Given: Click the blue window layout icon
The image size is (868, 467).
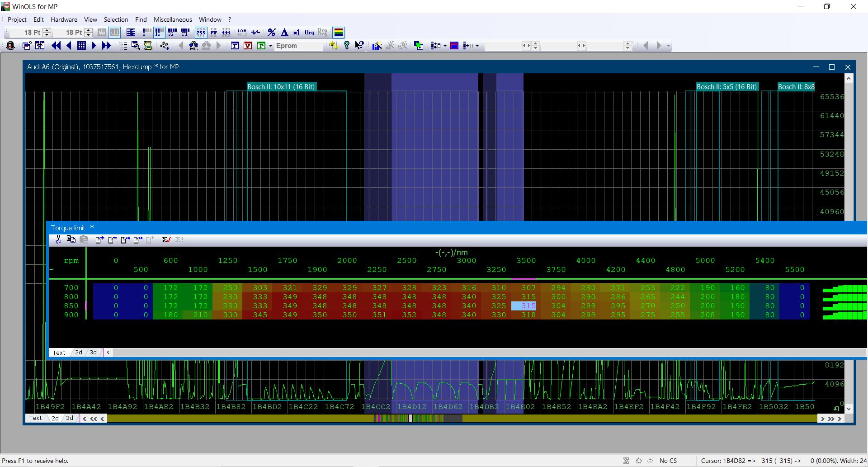Looking at the screenshot, I should pos(454,45).
